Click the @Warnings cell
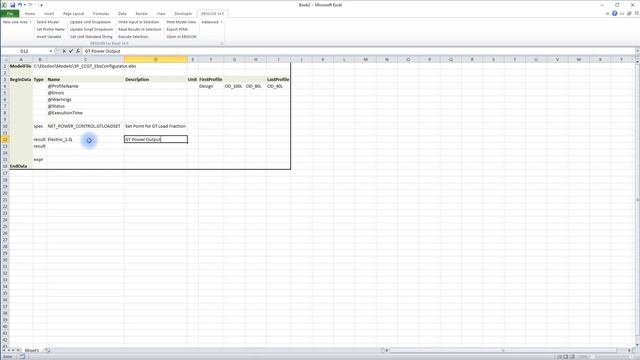 (85, 100)
